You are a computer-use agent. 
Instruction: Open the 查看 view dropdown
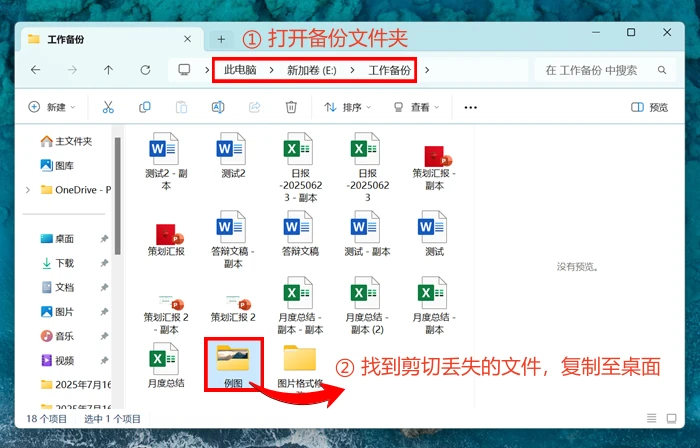pos(418,107)
